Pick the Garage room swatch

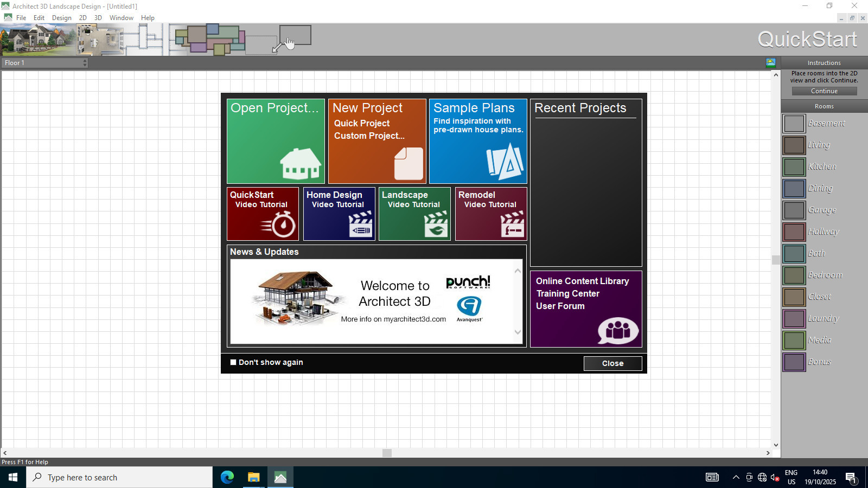click(x=794, y=210)
